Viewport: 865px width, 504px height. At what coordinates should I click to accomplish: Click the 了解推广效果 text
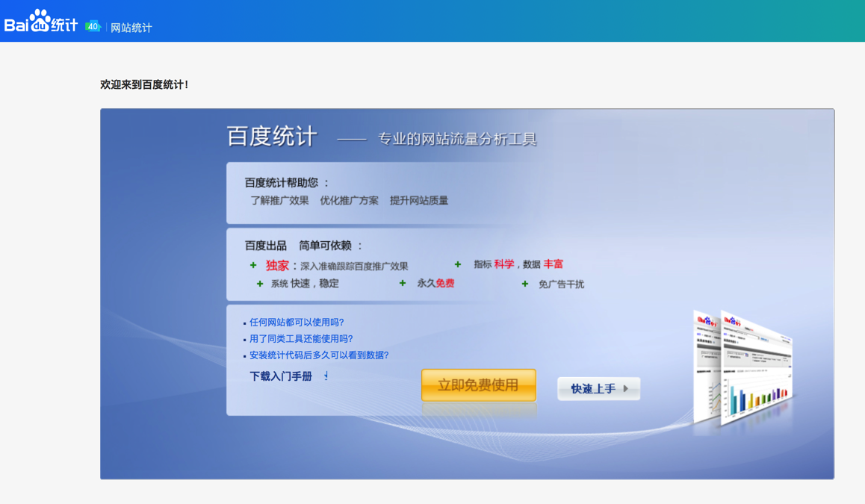tap(279, 201)
